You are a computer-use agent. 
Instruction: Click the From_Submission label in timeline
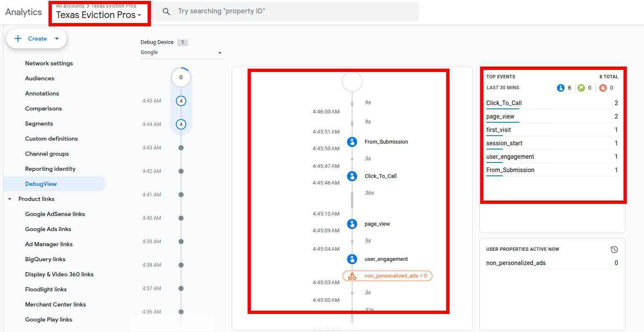coord(386,142)
